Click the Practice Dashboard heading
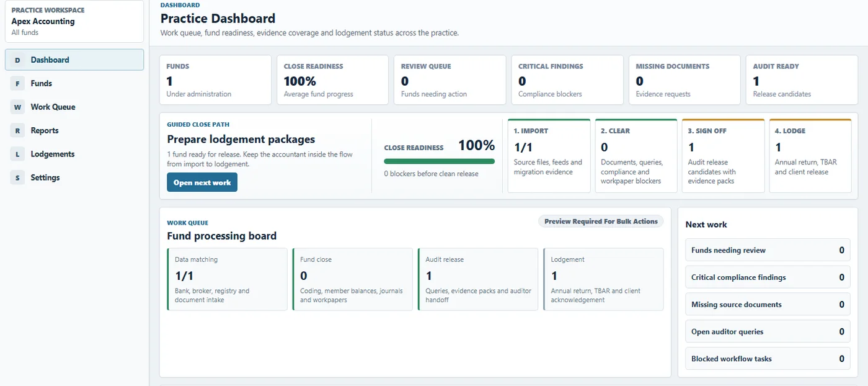The image size is (868, 386). 218,19
